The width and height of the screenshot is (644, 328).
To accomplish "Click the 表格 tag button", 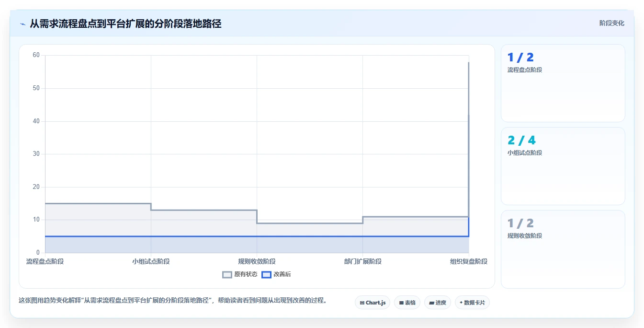I will coord(407,303).
